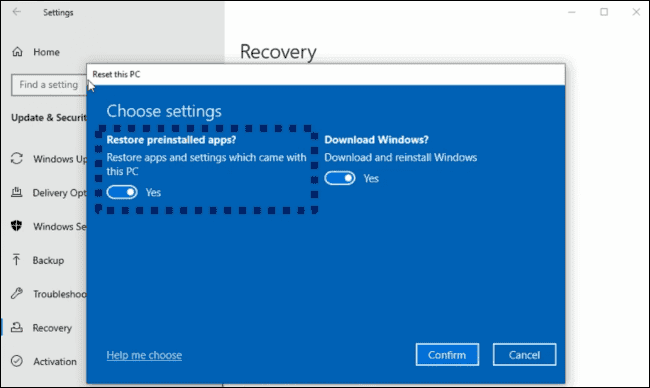The width and height of the screenshot is (650, 388).
Task: Click the Download and reinstall Windows text
Action: [x=400, y=158]
